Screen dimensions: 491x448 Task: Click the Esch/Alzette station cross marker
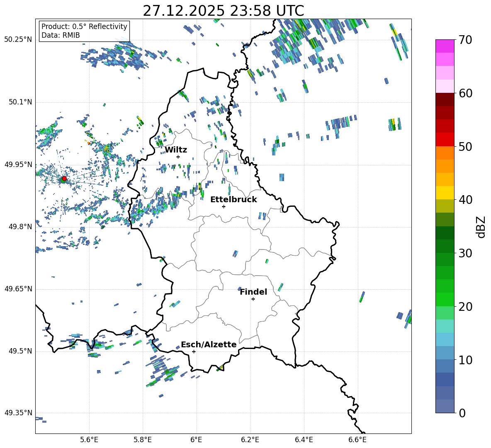pos(194,351)
